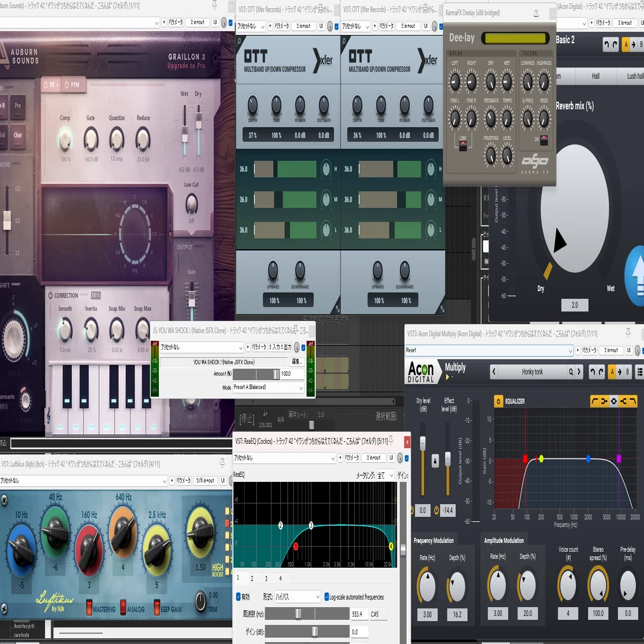
Task: Select high-shelf filter shape in Multiply equalizer
Action: [623, 401]
